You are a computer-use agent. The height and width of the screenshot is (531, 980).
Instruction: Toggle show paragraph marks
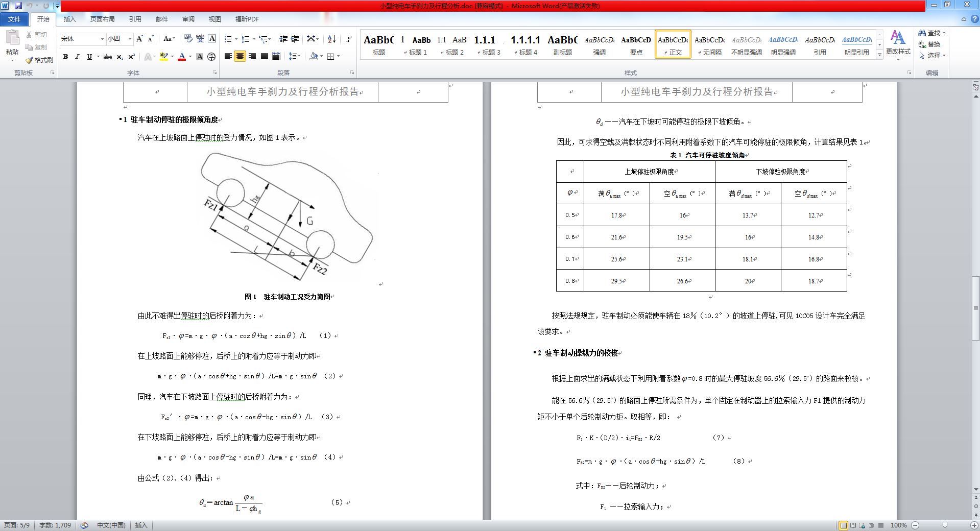pyautogui.click(x=348, y=39)
